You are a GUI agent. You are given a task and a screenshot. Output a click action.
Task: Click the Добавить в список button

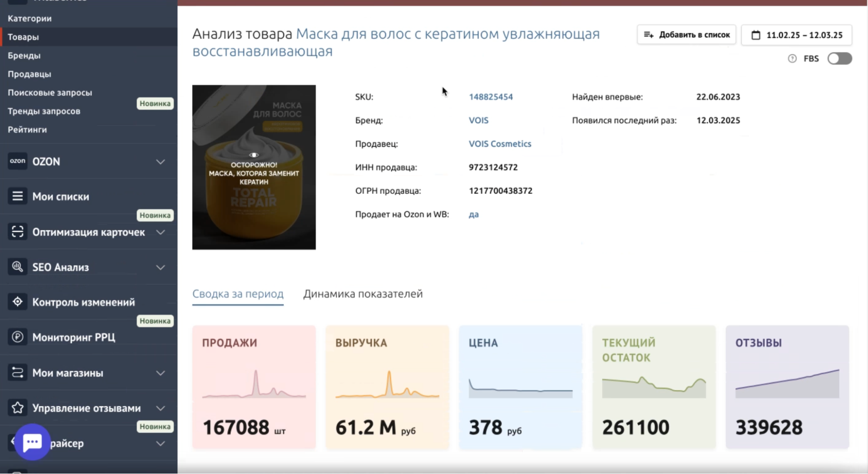pyautogui.click(x=686, y=35)
